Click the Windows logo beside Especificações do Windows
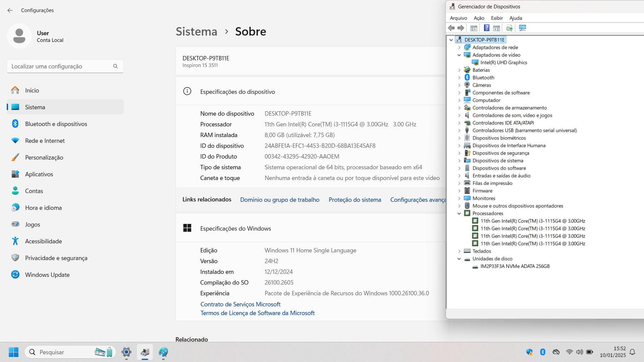Screen dimensions: 644x362 (187, 228)
